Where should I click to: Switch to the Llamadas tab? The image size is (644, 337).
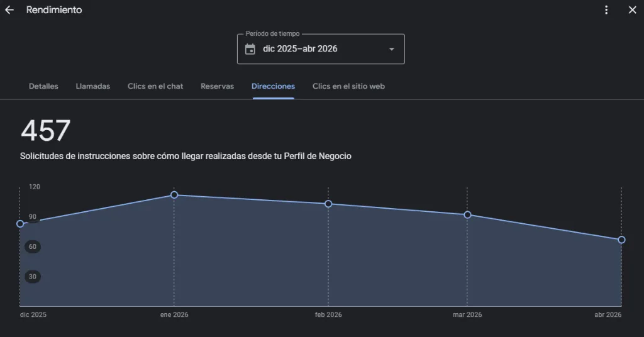[x=93, y=86]
